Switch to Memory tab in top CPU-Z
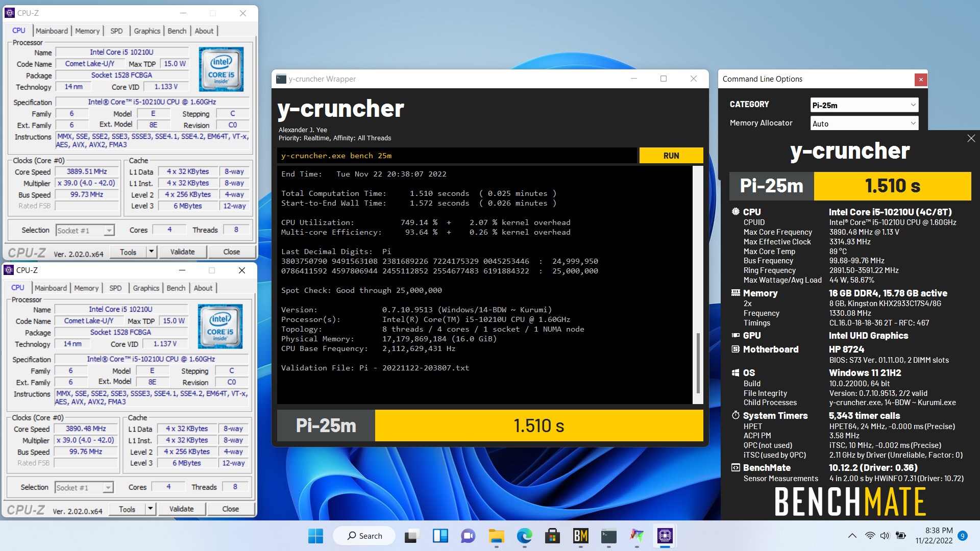Screen dimensions: 980x551 tap(87, 31)
